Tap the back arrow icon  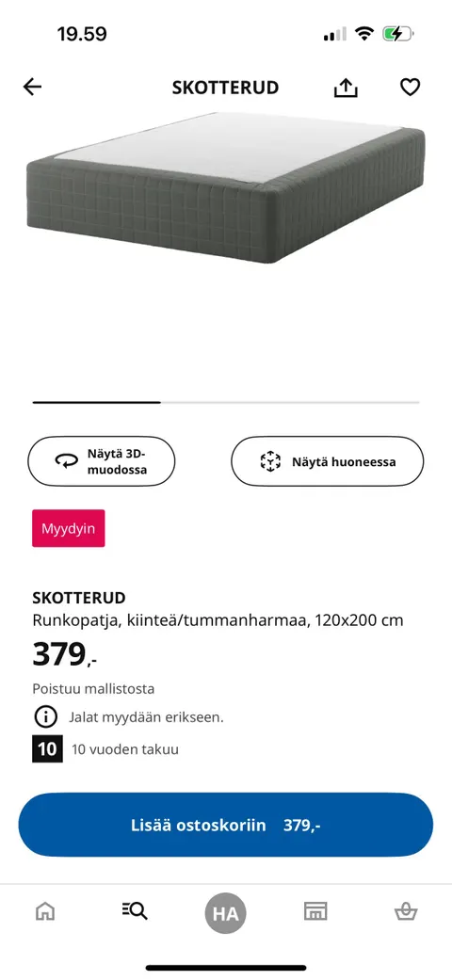(x=32, y=87)
